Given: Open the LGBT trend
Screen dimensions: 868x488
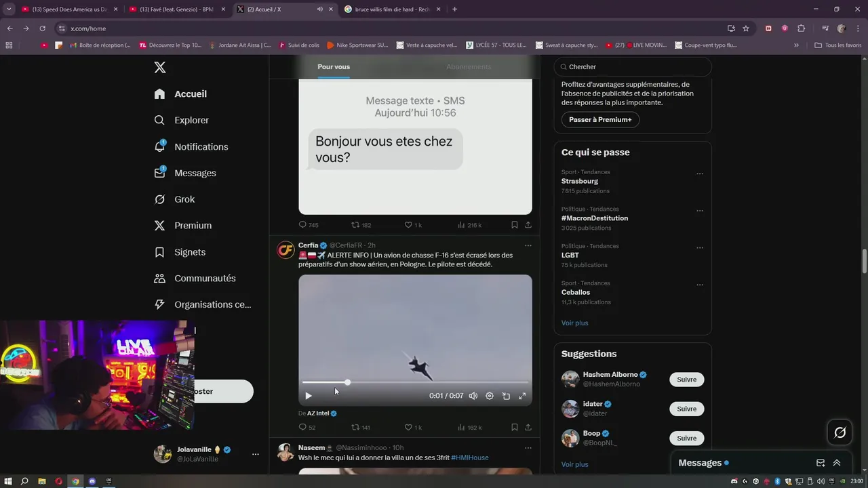Looking at the screenshot, I should click(x=570, y=256).
